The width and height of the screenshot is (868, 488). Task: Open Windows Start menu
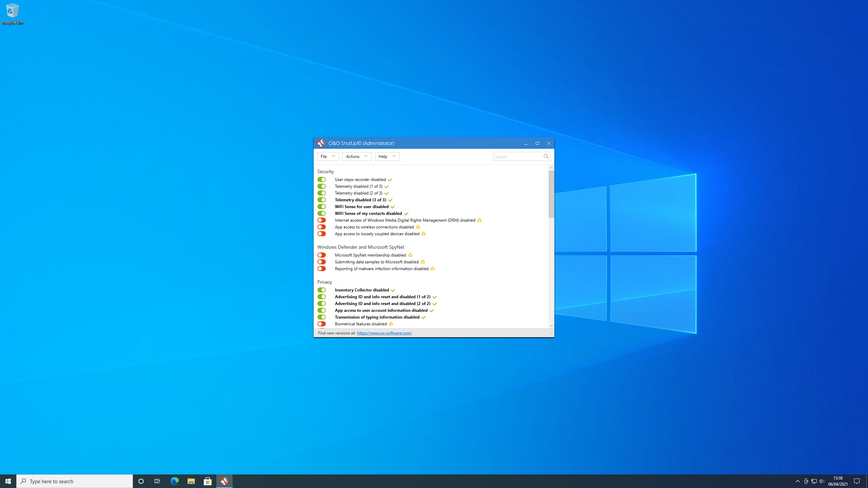pyautogui.click(x=8, y=481)
